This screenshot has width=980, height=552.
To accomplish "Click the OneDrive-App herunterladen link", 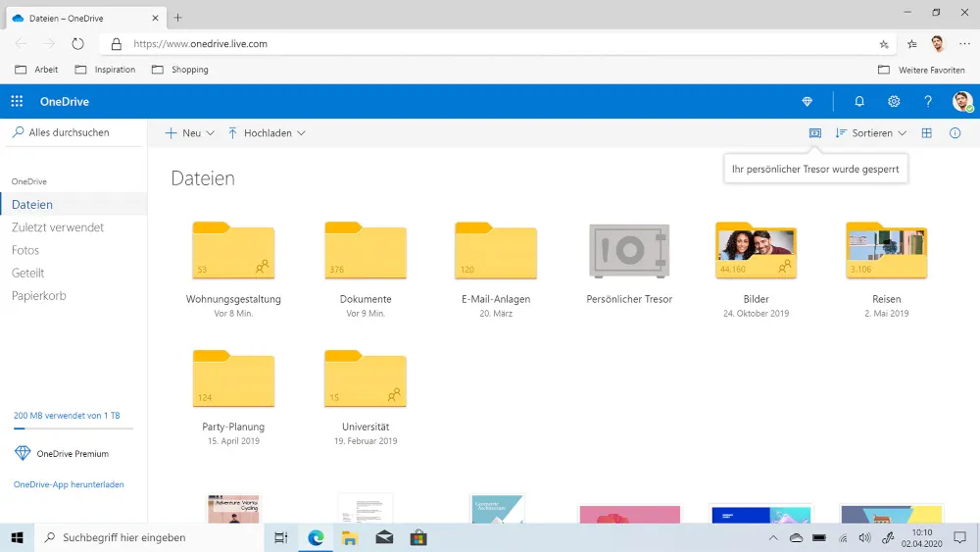I will click(x=69, y=484).
